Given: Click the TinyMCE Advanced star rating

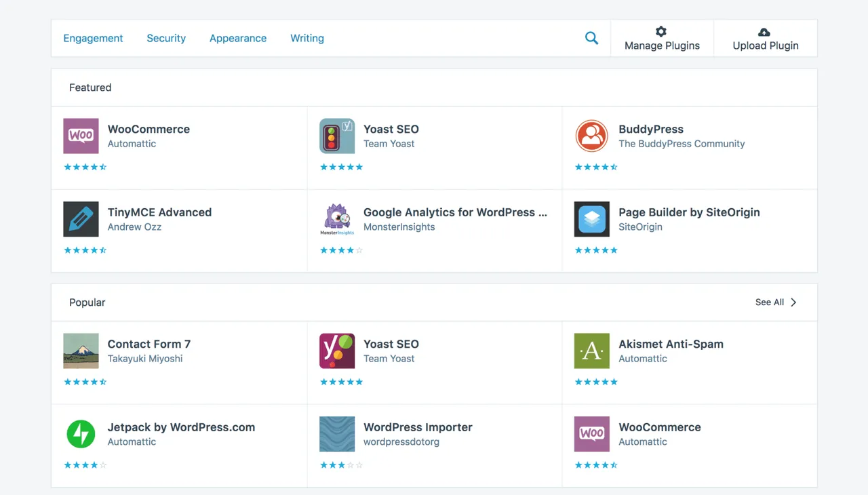Looking at the screenshot, I should click(x=85, y=250).
